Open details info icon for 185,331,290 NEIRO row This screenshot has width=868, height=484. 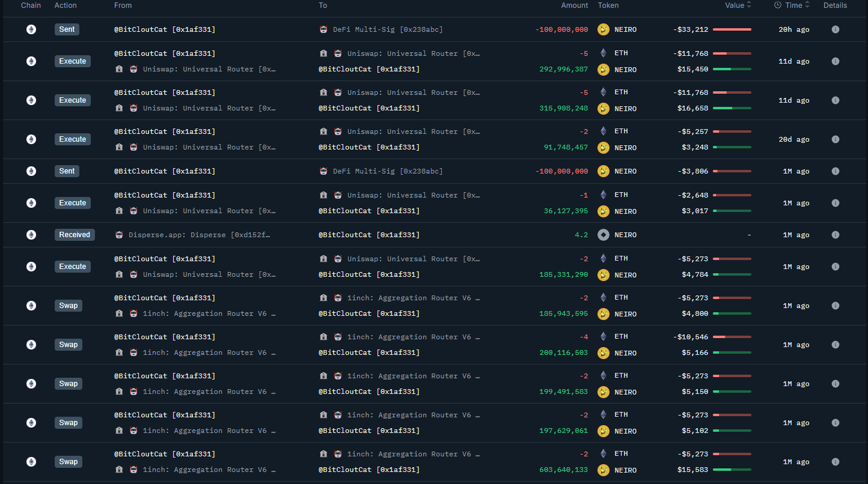point(835,267)
